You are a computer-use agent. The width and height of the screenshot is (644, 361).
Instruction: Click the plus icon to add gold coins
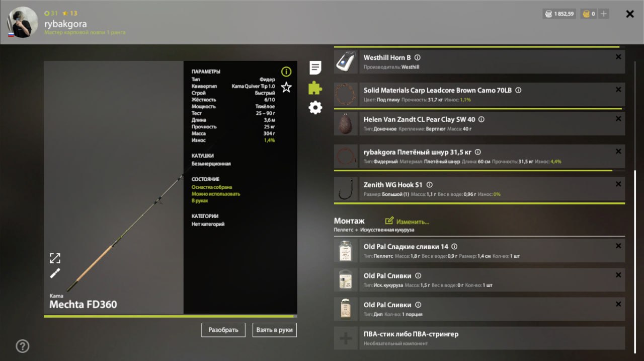(x=604, y=14)
